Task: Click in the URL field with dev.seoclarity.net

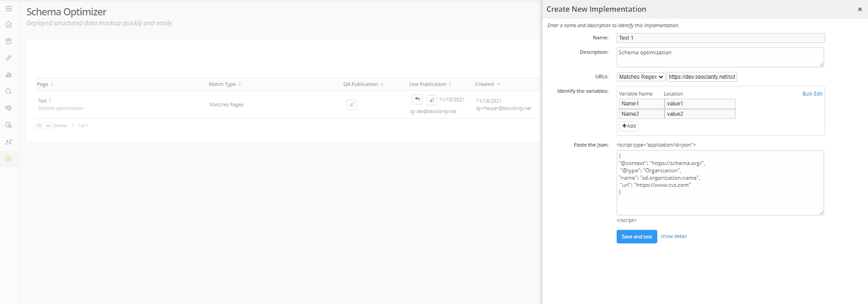Action: (x=702, y=77)
